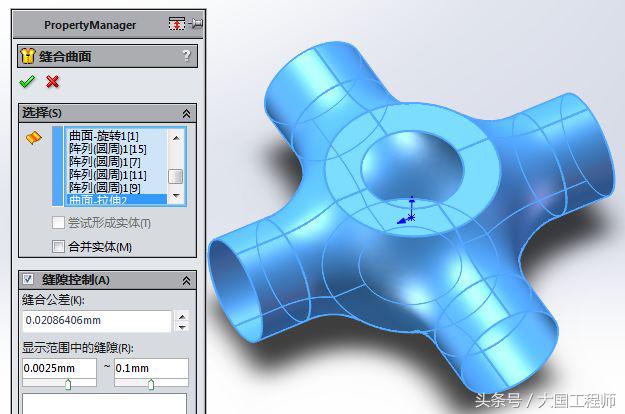Click the selection list scroll-down arrow
The height and width of the screenshot is (414, 625).
(x=176, y=196)
